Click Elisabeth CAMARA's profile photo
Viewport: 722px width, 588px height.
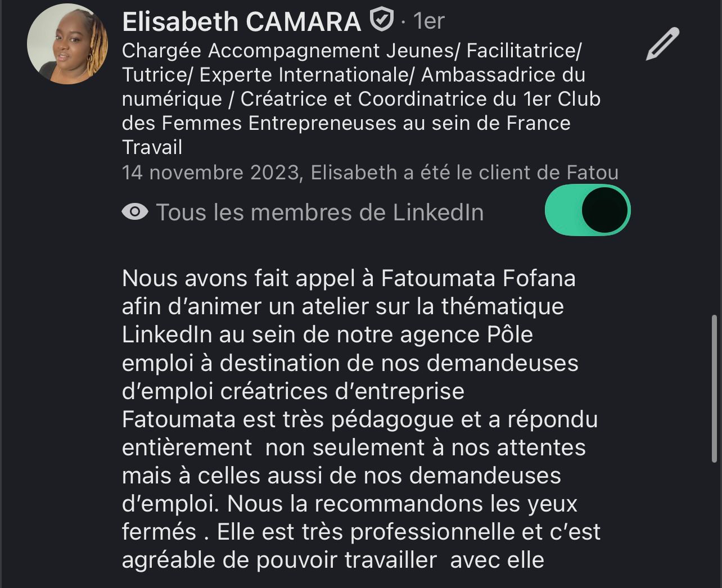point(67,43)
